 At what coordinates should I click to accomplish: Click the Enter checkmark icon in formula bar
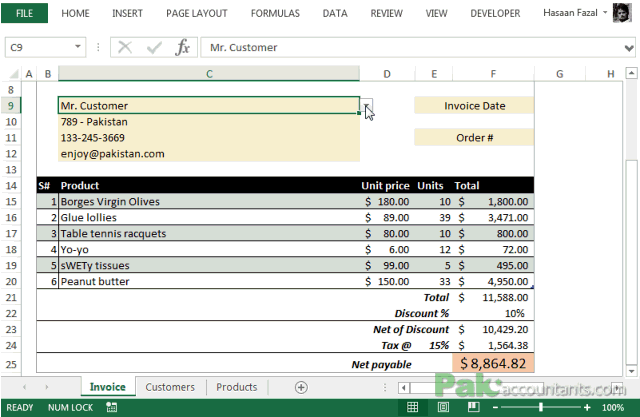tap(154, 47)
